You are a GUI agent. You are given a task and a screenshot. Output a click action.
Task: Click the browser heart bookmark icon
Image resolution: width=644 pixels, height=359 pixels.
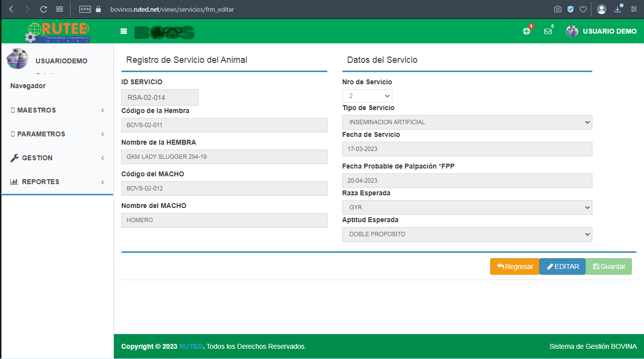pos(583,9)
